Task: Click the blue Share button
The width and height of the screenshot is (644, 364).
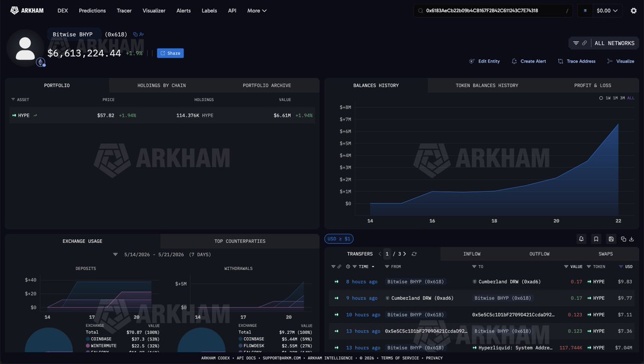Action: tap(170, 53)
